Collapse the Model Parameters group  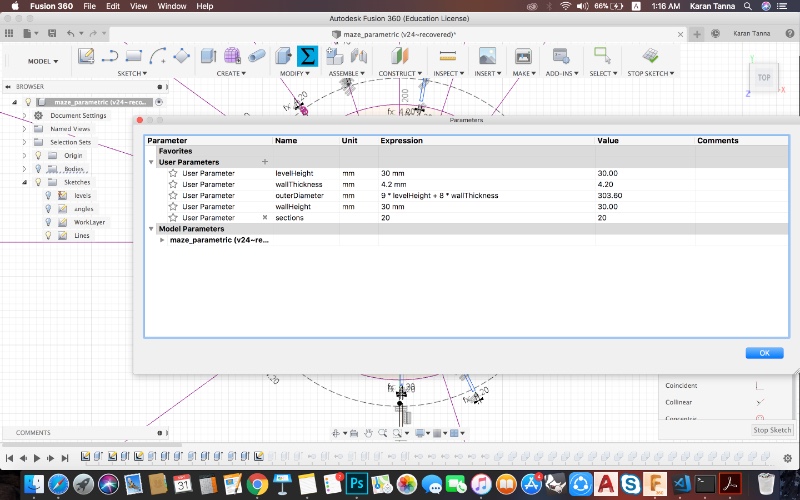[x=151, y=229]
